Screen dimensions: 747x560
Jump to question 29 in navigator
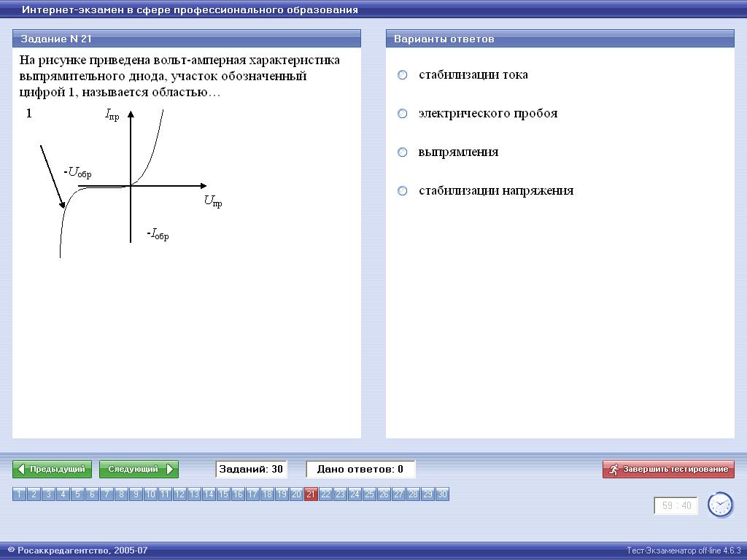(x=427, y=494)
